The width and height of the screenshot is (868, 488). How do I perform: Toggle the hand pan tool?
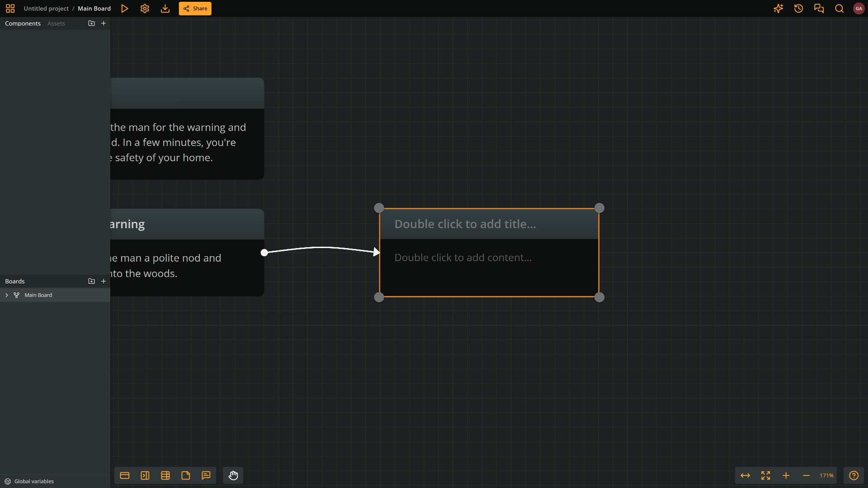[x=233, y=475]
